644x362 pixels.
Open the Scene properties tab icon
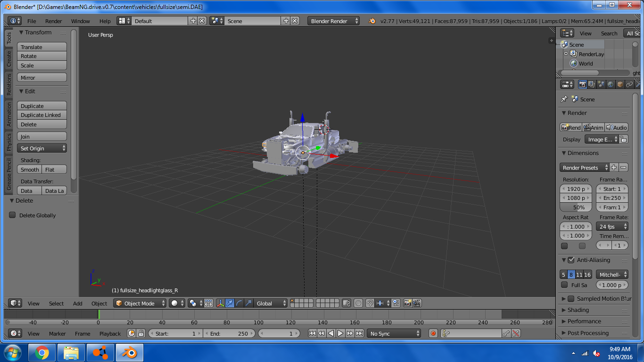(x=601, y=84)
